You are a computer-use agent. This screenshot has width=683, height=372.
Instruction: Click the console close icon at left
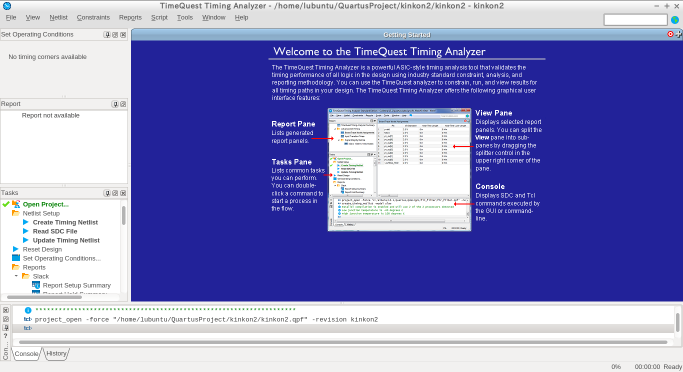click(x=6, y=310)
